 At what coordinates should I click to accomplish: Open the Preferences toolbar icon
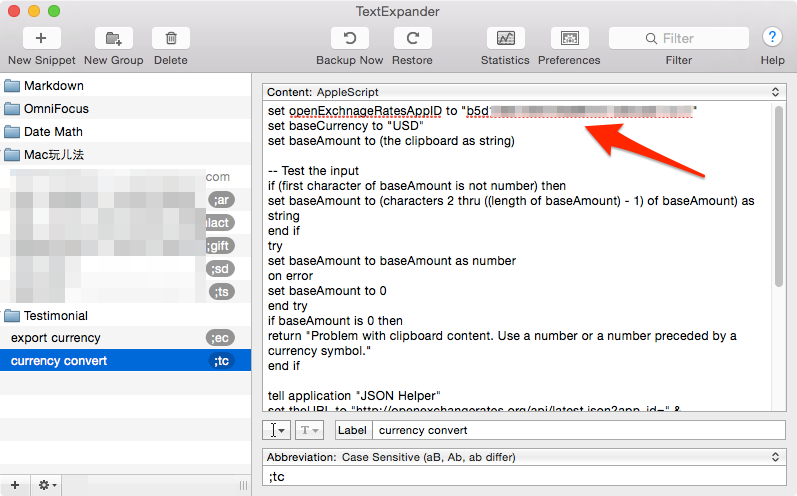(569, 38)
